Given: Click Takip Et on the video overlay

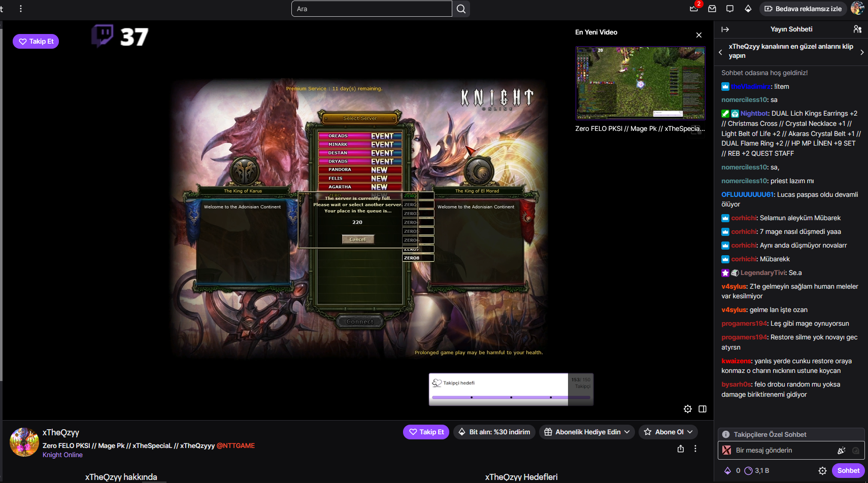Looking at the screenshot, I should pos(36,42).
